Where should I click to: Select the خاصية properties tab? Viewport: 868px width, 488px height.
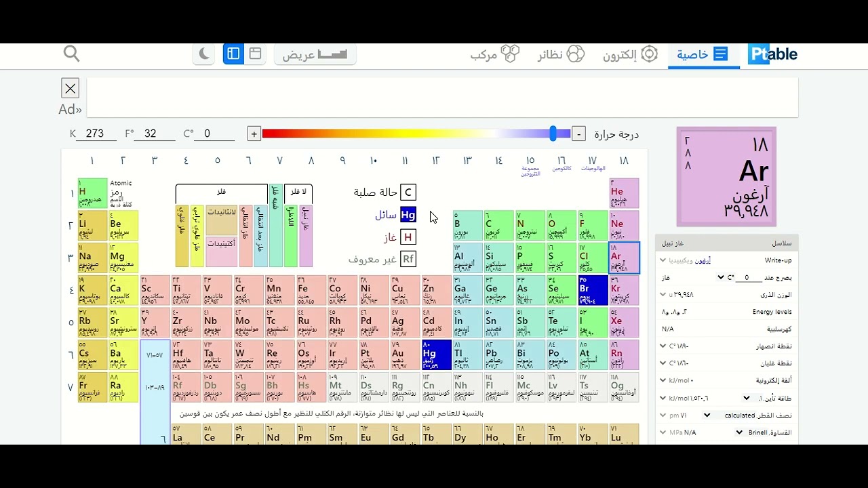(703, 54)
